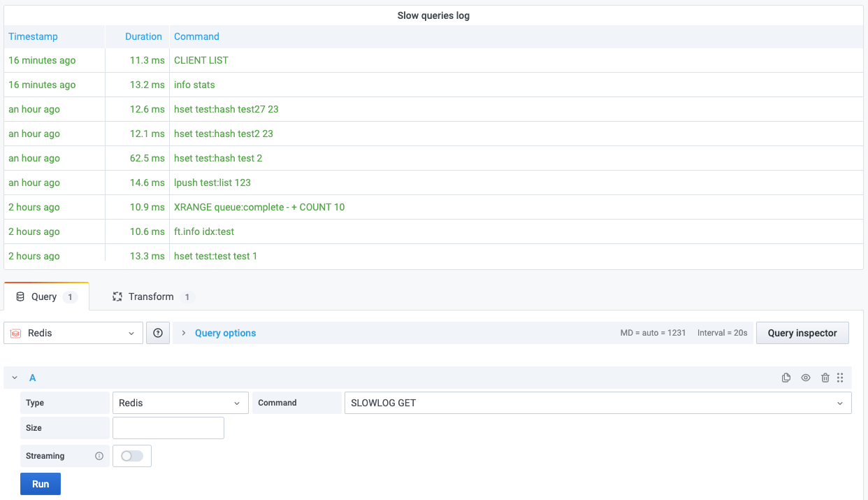The height and width of the screenshot is (500, 868).
Task: Delete query A with trash icon
Action: tap(825, 378)
